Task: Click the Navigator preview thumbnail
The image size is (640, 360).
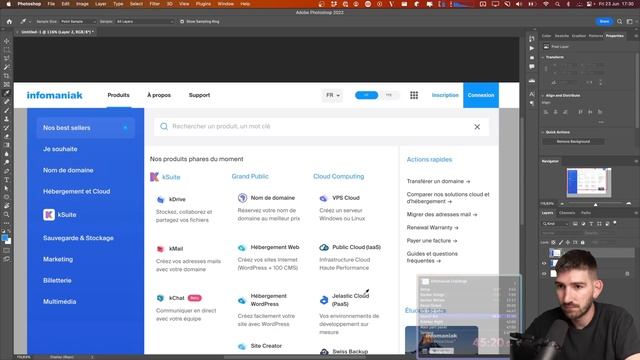Action: (589, 182)
